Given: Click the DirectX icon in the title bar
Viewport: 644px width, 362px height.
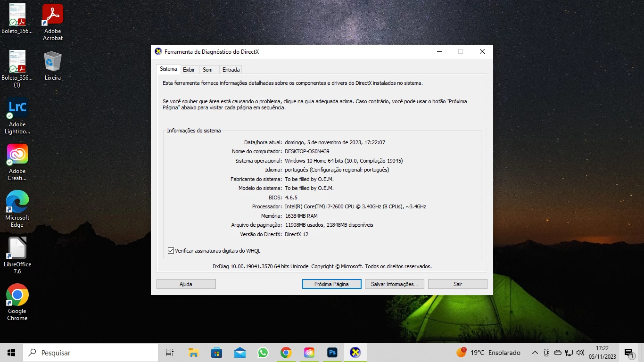Looking at the screenshot, I should coord(158,51).
